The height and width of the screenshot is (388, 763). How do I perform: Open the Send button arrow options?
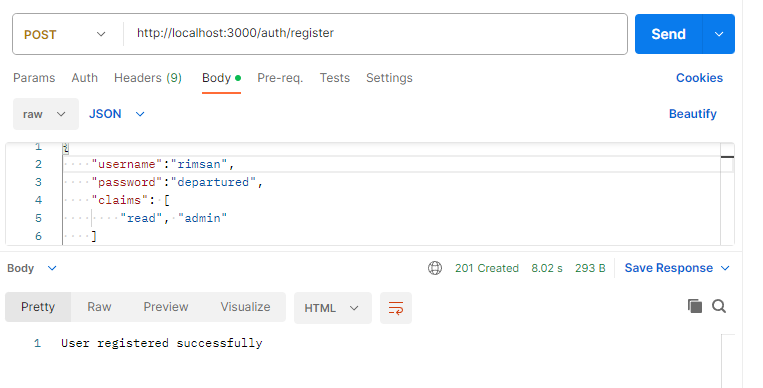point(719,34)
